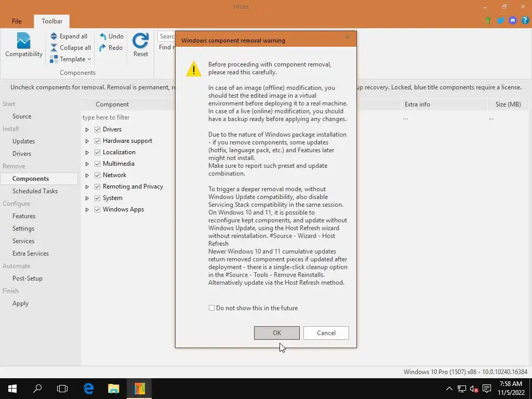
Task: Expand the Drivers tree node
Action: pyautogui.click(x=87, y=129)
